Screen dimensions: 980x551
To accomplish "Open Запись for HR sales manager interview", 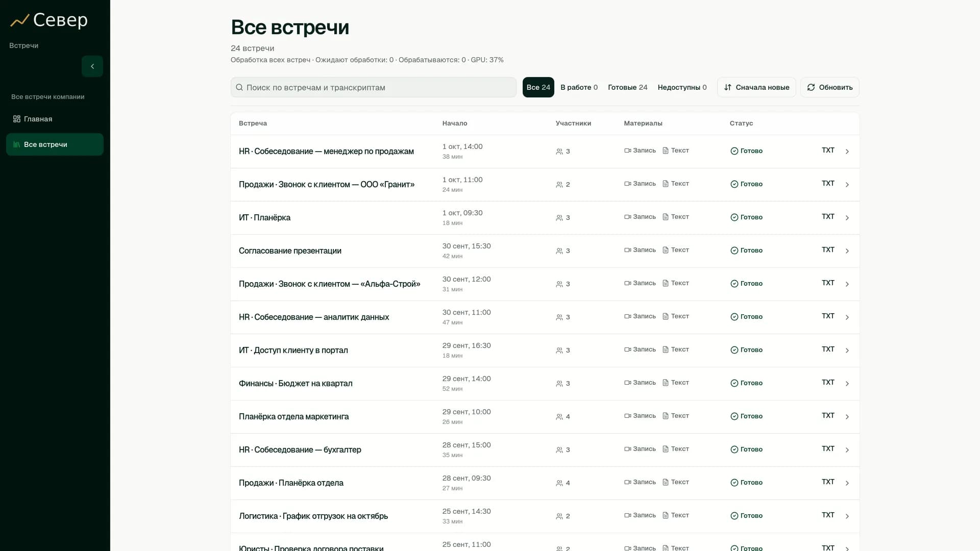I will (x=640, y=151).
